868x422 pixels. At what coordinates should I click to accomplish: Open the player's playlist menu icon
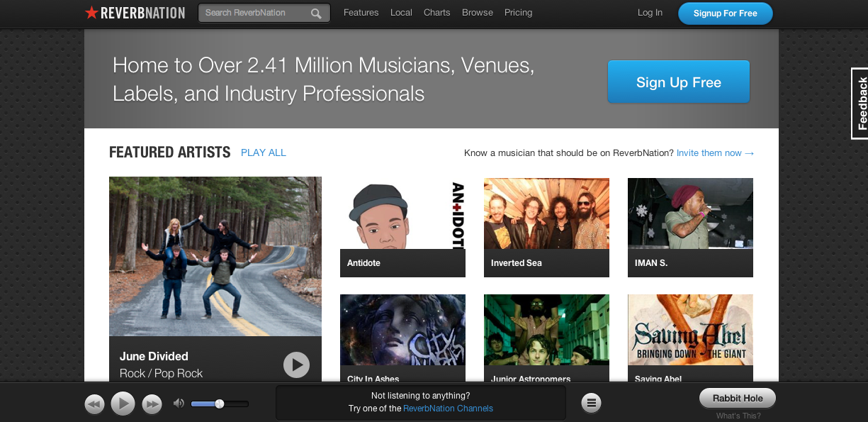(592, 404)
